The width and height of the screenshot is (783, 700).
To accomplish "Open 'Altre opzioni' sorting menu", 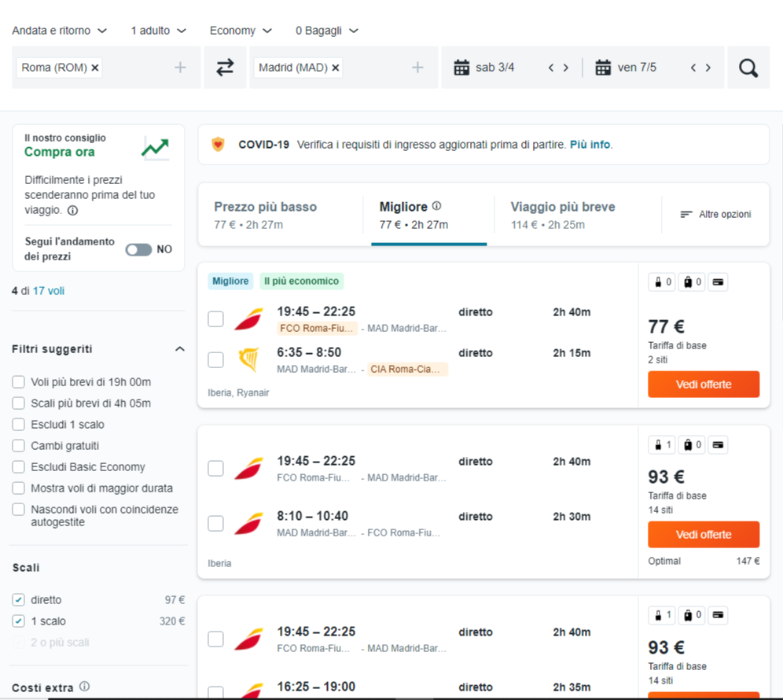I will (x=715, y=215).
